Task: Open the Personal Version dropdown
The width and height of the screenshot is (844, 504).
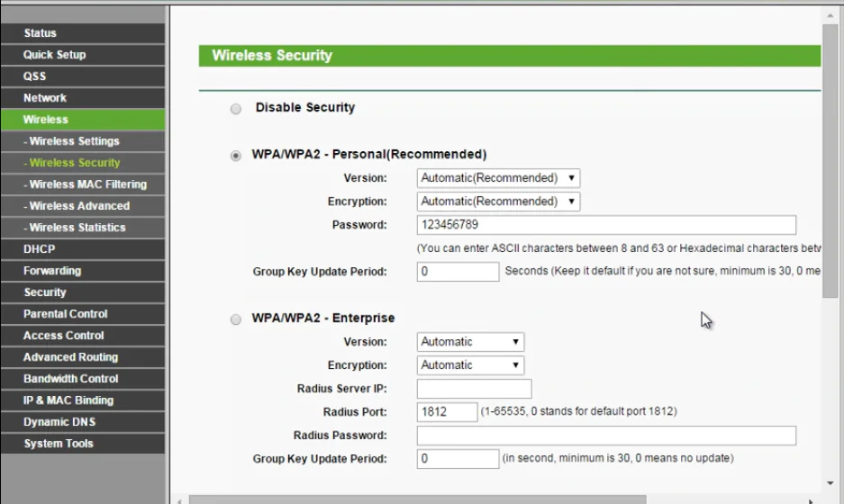Action: click(498, 178)
